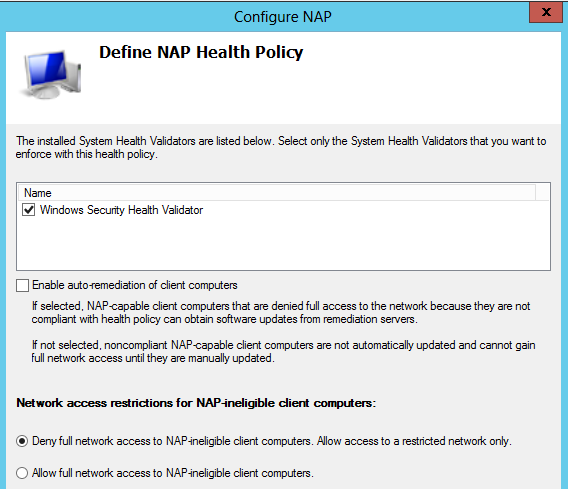Click the Configure NAP title bar text

[x=283, y=17]
